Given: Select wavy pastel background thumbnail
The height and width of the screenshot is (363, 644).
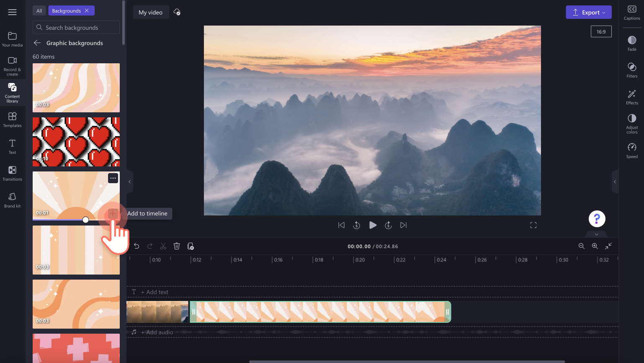Looking at the screenshot, I should click(x=76, y=88).
